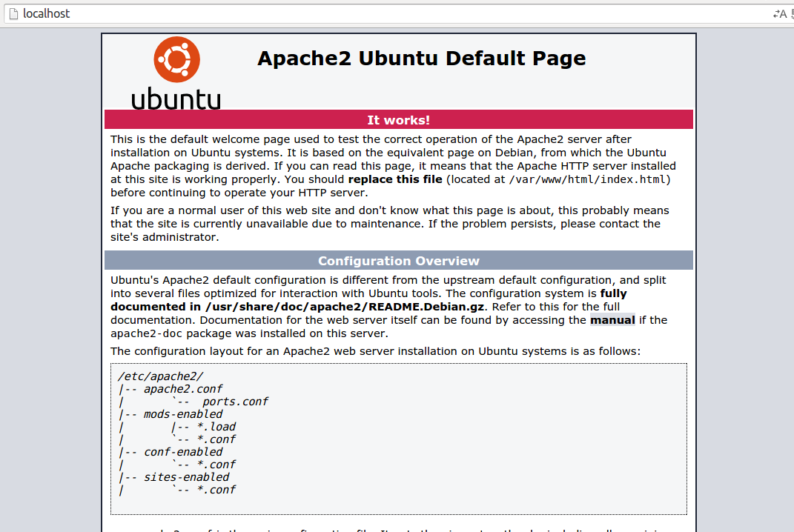This screenshot has height=532, width=794.
Task: Click the /var/www/html/index.html path text
Action: point(587,179)
